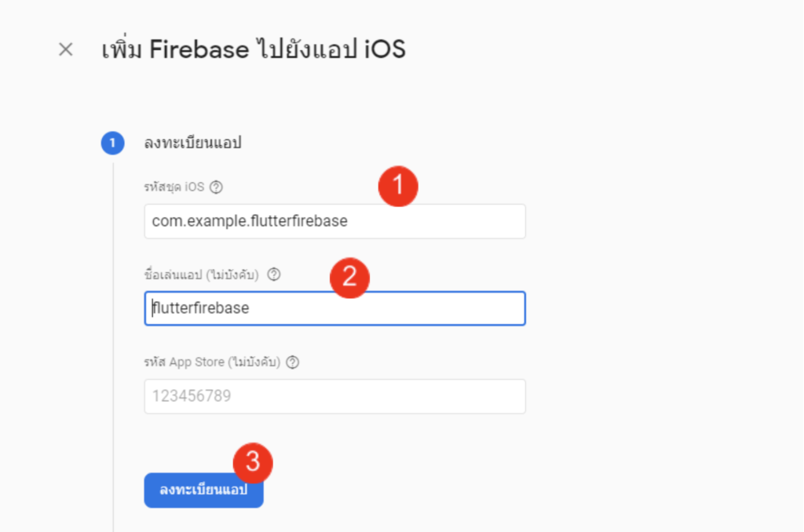This screenshot has height=532, width=804.
Task: Click the blue ลงทะเบียนแอป register button
Action: (203, 490)
